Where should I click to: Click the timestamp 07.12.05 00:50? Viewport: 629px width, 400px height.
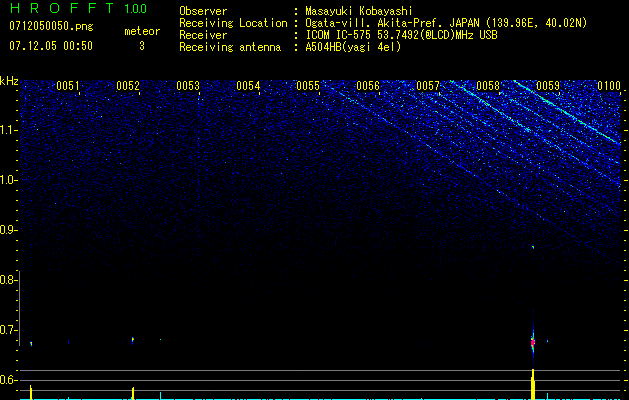[51, 46]
